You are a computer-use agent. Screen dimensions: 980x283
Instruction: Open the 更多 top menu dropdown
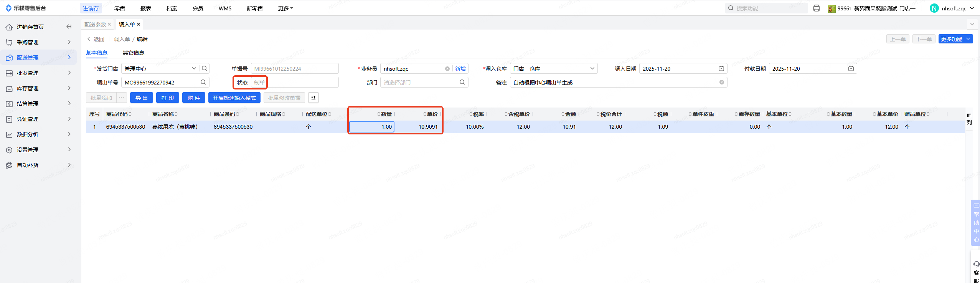[285, 8]
